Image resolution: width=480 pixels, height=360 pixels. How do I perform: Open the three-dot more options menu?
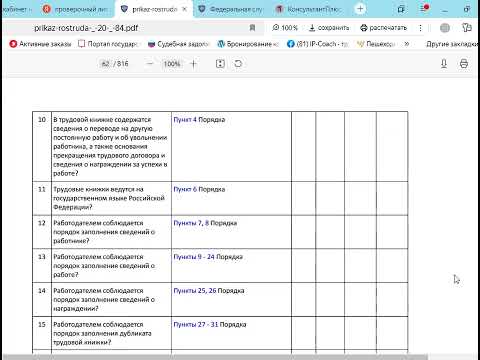coord(420,28)
